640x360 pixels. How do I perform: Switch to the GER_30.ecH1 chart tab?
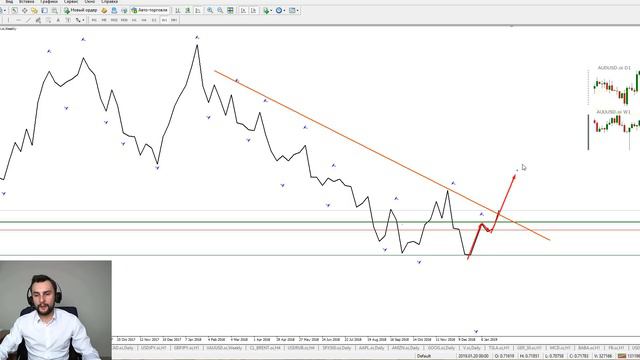pos(529,348)
